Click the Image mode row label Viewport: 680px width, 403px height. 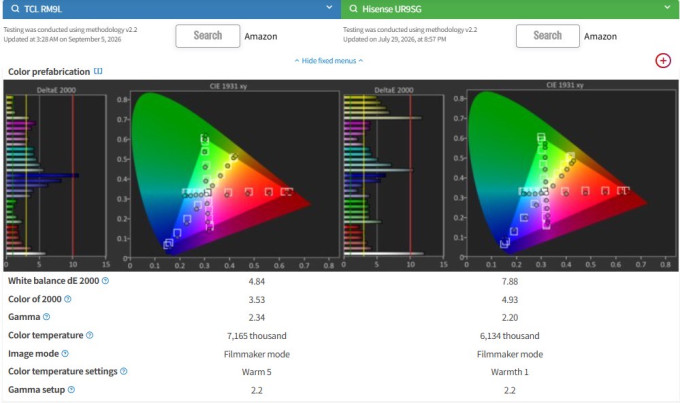33,354
